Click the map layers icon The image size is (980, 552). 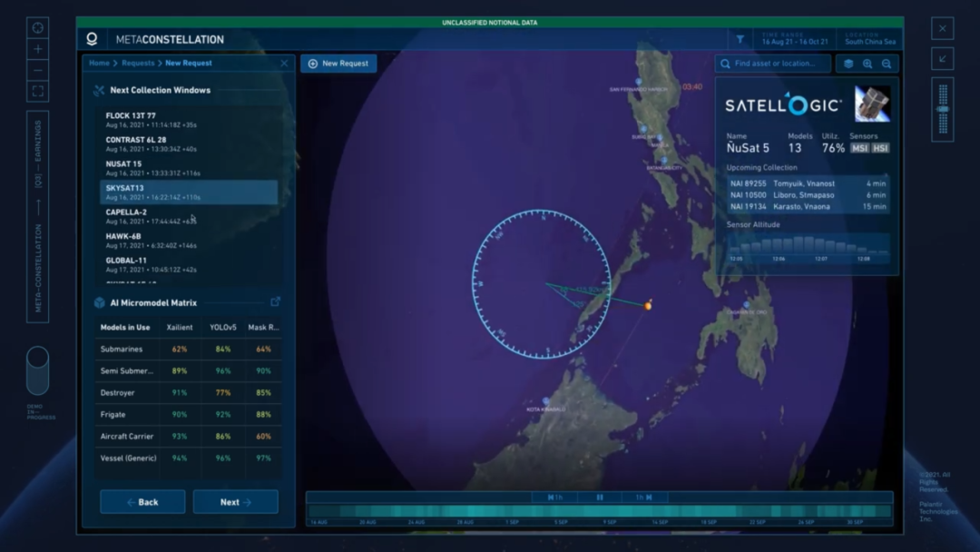pos(848,64)
